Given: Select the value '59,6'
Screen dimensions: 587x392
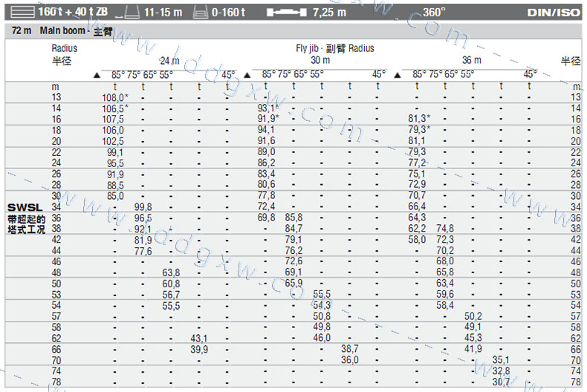Looking at the screenshot, I should pos(445,295).
